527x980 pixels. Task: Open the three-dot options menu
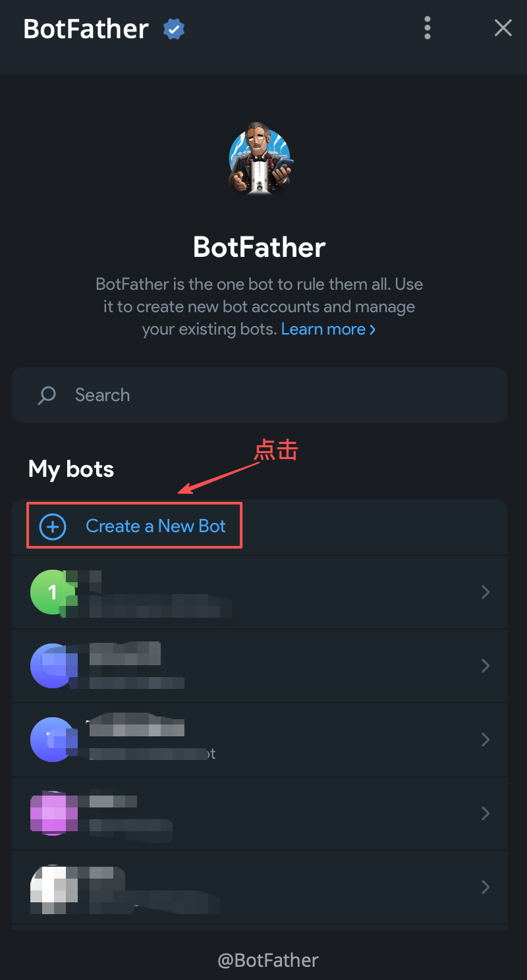point(428,28)
